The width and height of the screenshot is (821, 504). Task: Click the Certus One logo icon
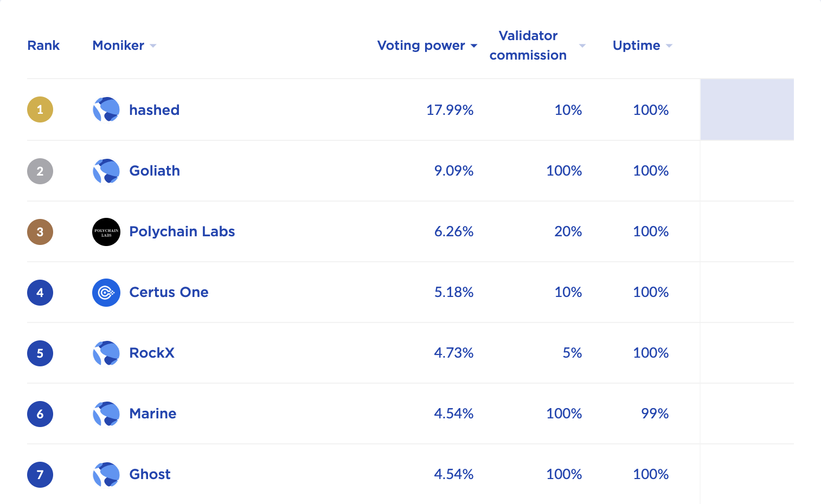click(106, 293)
